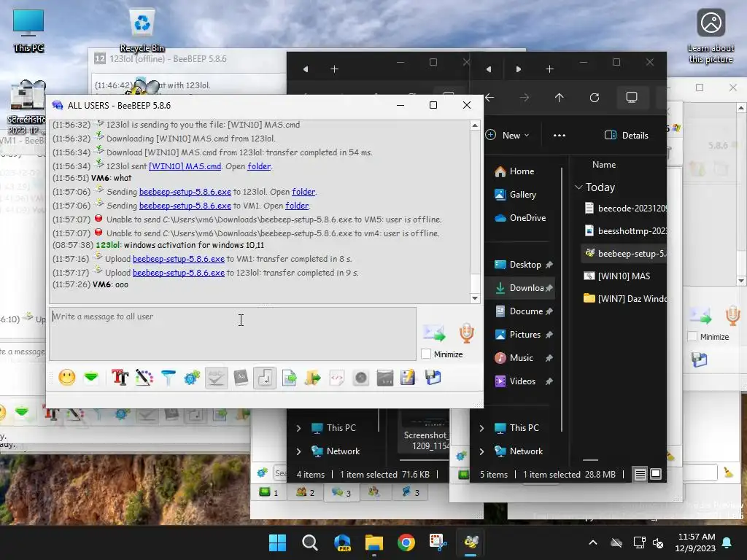Click the blue floppy disks save-all icon
747x560 pixels.
(x=433, y=378)
